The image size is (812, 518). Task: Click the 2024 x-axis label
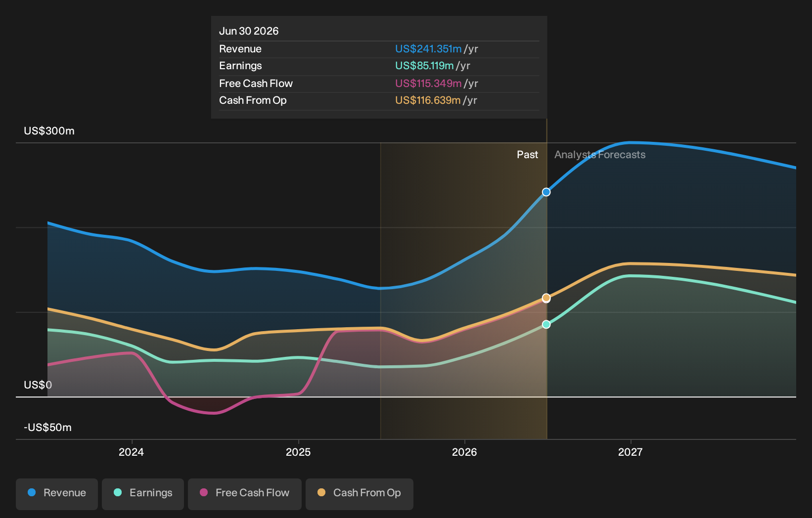click(x=132, y=452)
